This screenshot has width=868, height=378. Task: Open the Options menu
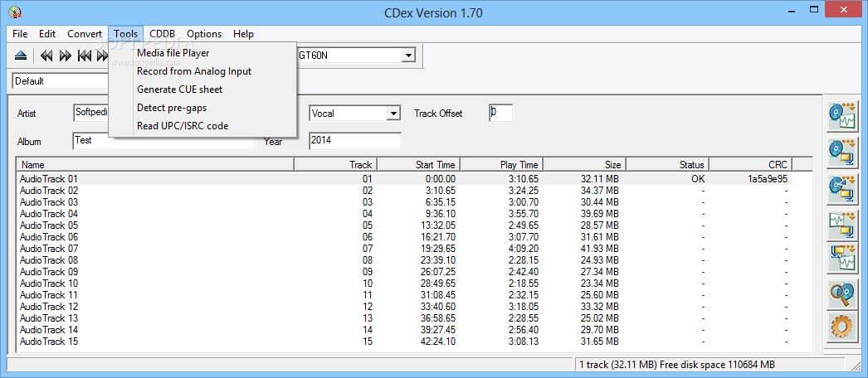204,34
